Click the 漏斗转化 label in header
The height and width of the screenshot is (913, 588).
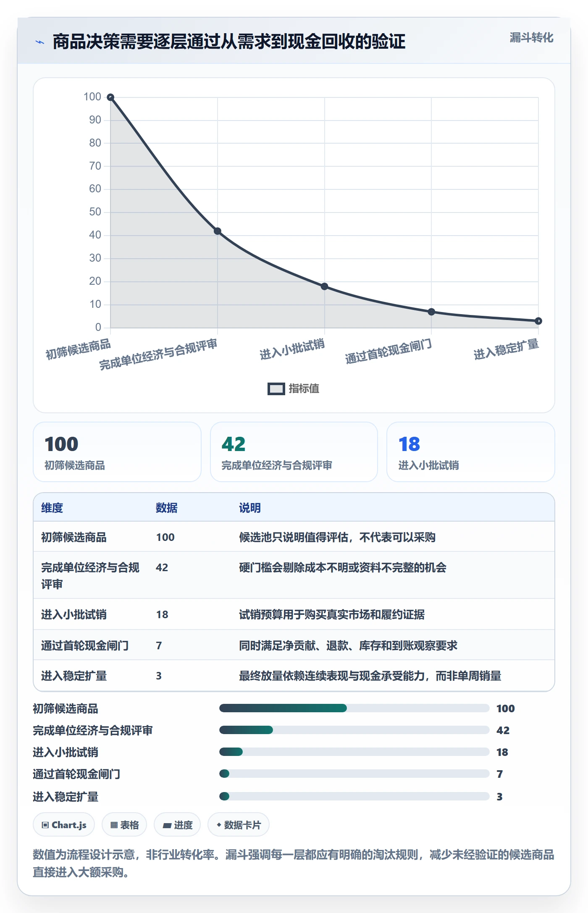531,38
